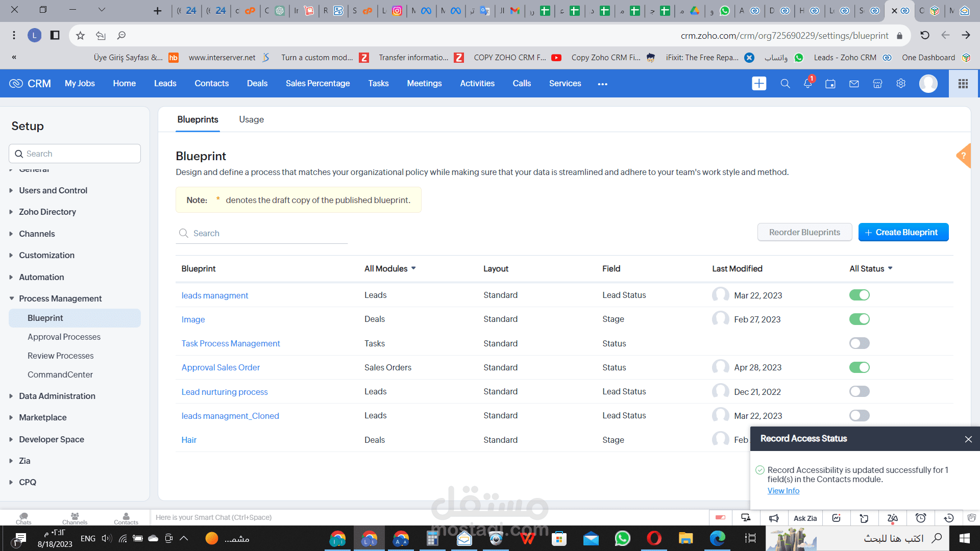Open the calendar icon in header
Viewport: 980px width, 551px height.
pyautogui.click(x=830, y=84)
